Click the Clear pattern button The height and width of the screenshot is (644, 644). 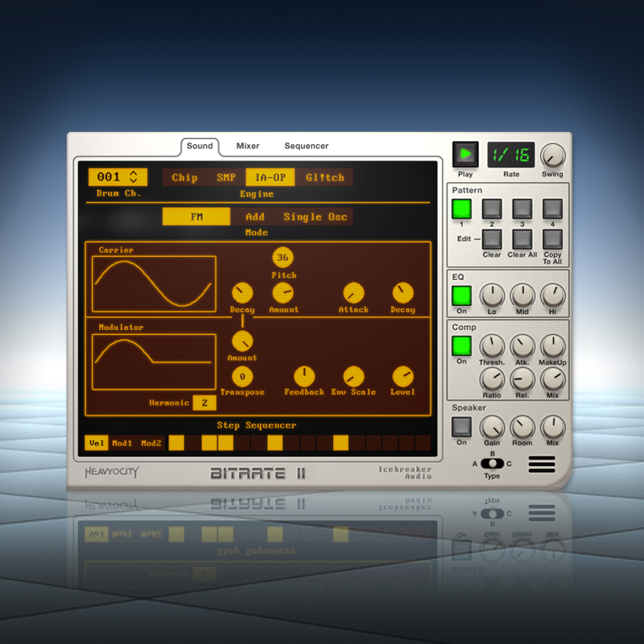point(492,239)
